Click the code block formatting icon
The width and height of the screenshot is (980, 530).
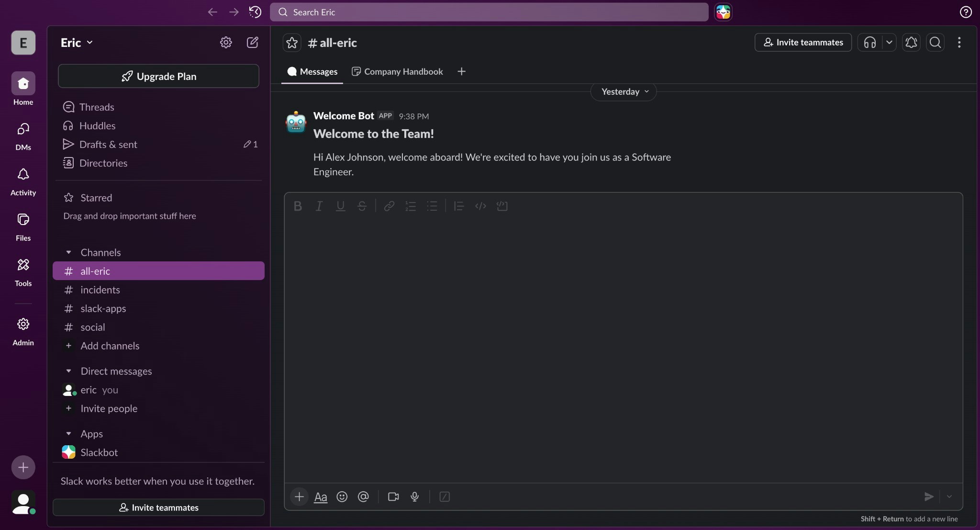coord(502,206)
